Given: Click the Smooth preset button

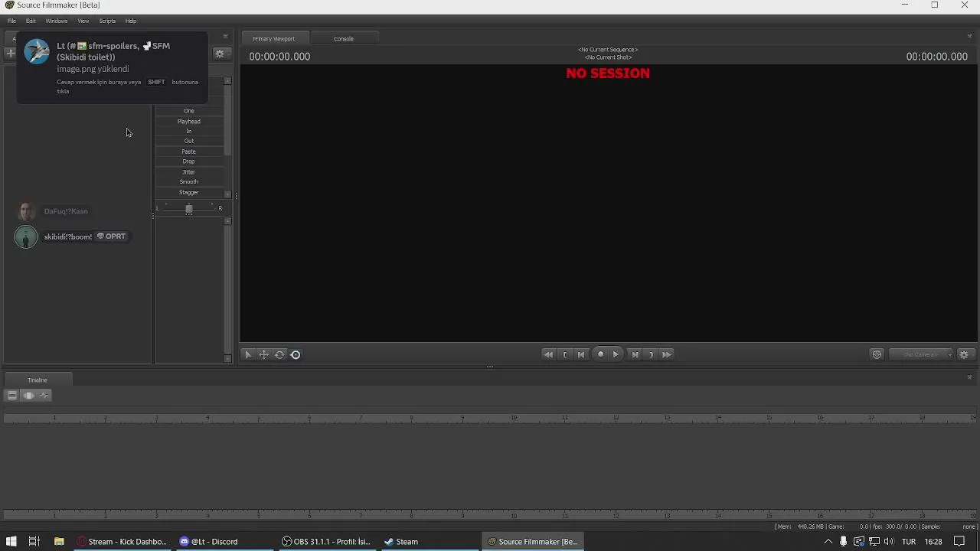Looking at the screenshot, I should [x=189, y=181].
